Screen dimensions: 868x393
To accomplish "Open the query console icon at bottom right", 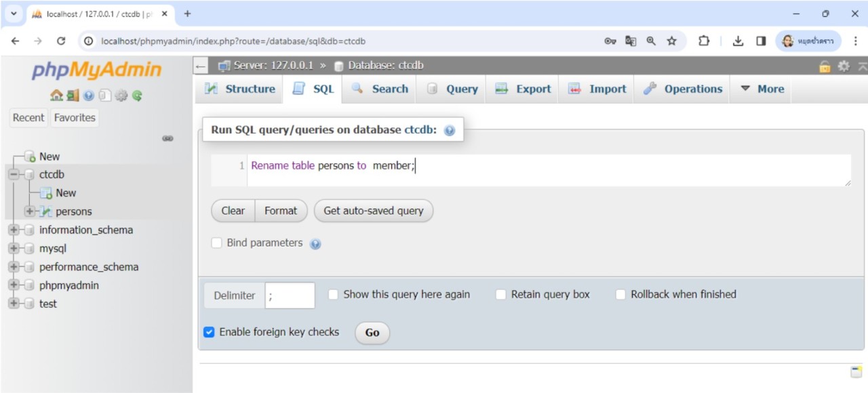I will click(856, 371).
